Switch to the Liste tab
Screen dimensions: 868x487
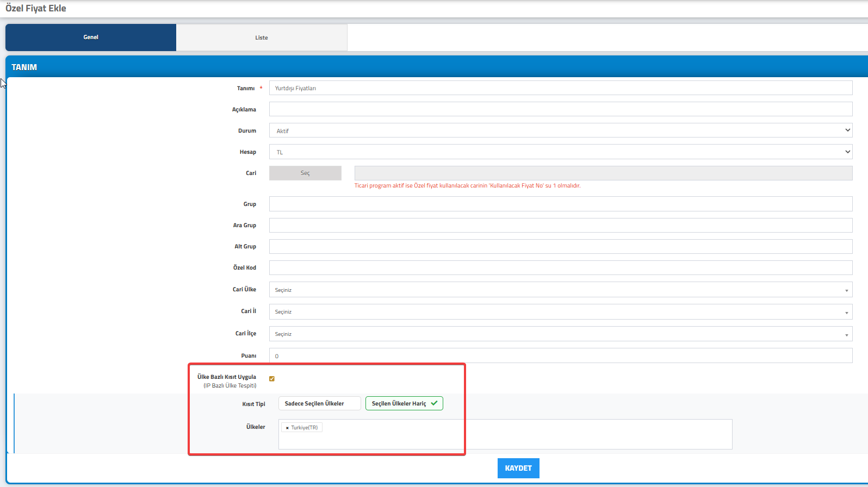point(262,38)
